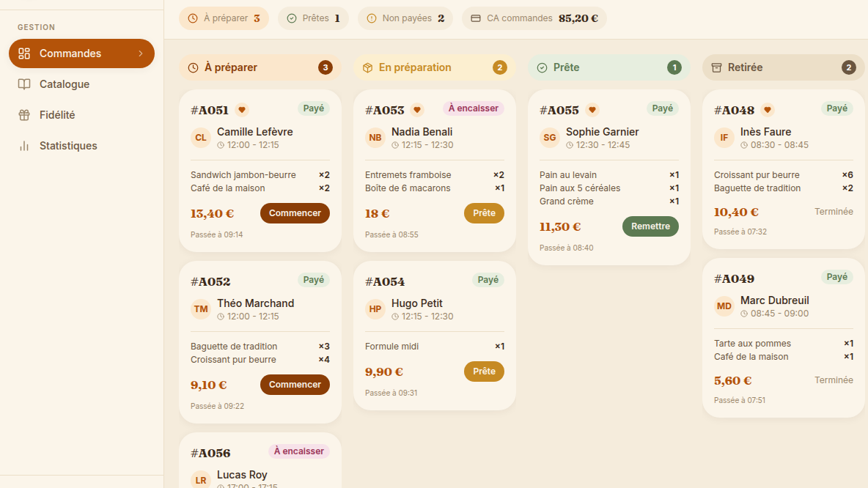Filter by the Prêtes chip

[313, 18]
